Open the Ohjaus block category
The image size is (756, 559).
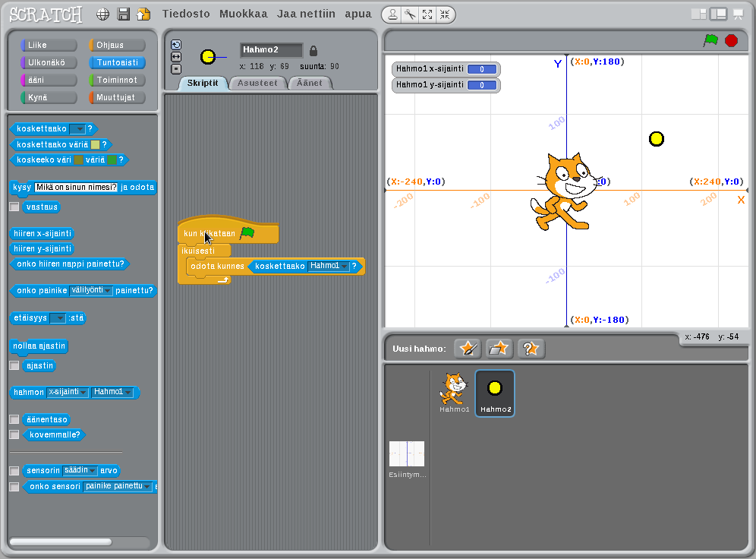(117, 45)
